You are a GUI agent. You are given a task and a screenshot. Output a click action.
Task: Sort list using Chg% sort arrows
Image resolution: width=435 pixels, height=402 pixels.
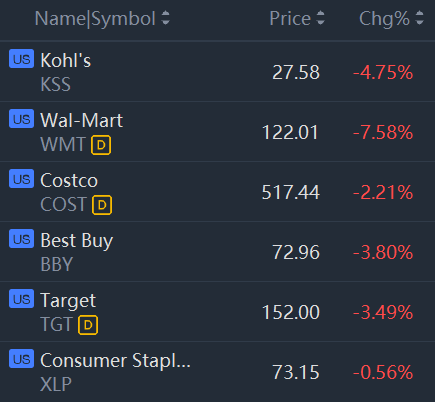tap(420, 18)
